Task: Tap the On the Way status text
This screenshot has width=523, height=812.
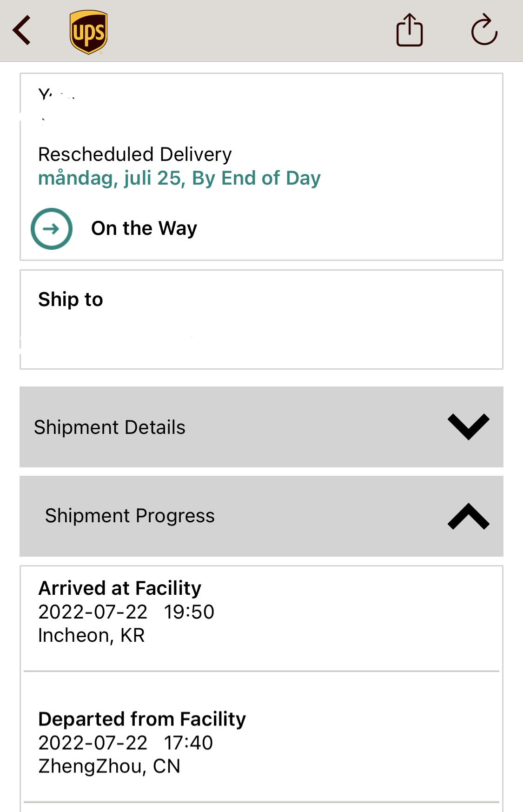Action: (x=144, y=228)
